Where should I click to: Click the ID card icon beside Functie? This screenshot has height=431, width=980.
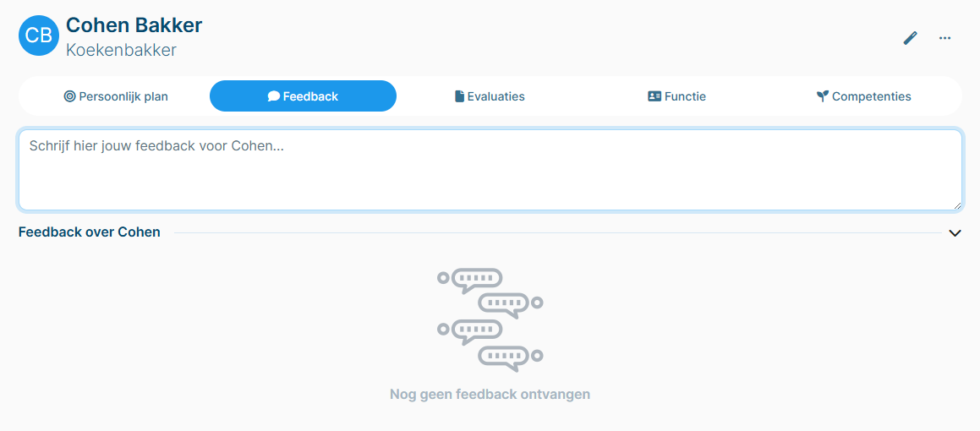point(654,96)
